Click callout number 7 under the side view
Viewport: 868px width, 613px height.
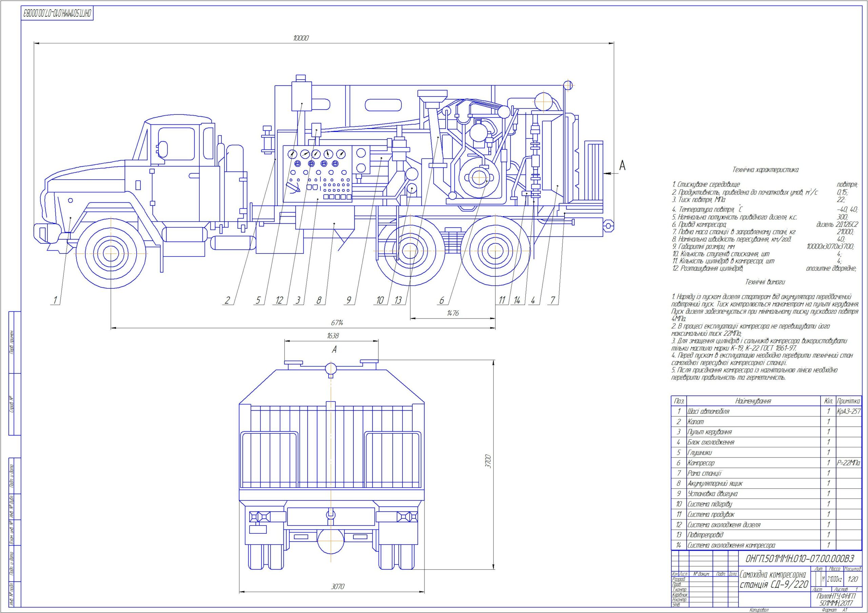[x=553, y=301]
